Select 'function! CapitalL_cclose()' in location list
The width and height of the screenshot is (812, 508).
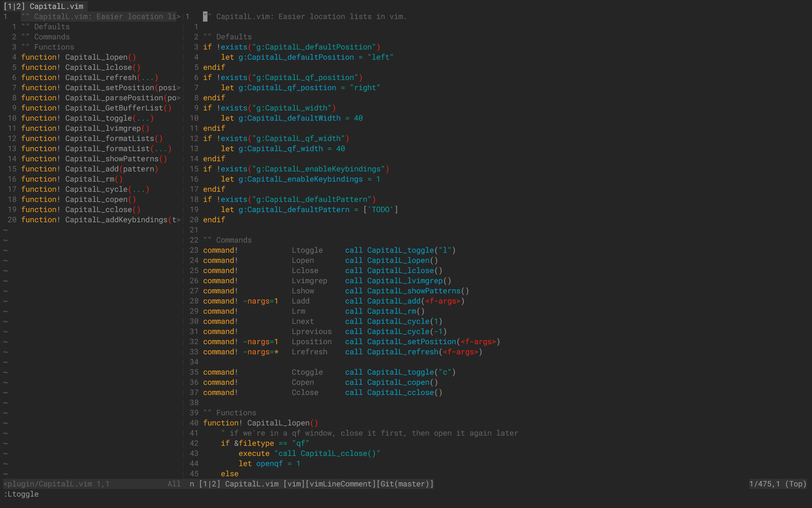tap(81, 209)
